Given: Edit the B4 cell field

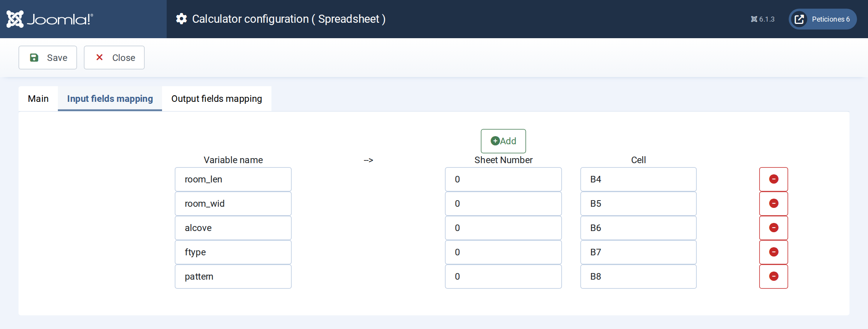Looking at the screenshot, I should coord(638,179).
